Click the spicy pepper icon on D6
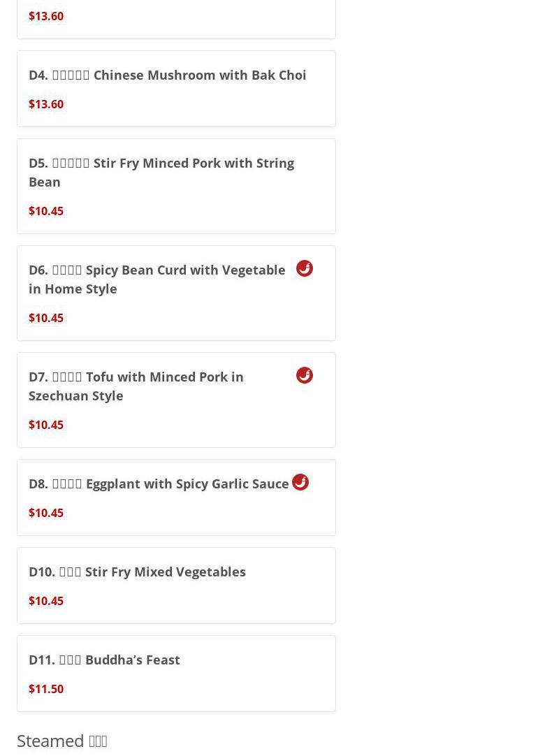538x756 pixels. pyautogui.click(x=305, y=268)
